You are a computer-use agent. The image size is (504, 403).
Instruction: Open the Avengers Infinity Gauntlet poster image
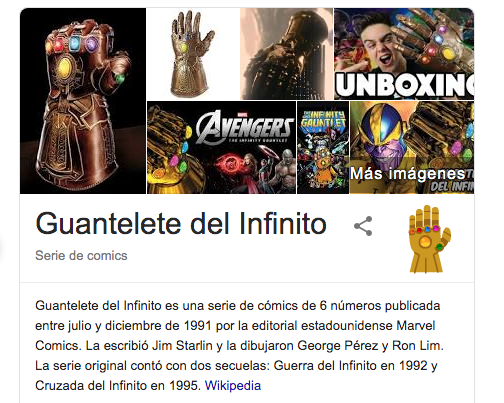[x=222, y=148]
